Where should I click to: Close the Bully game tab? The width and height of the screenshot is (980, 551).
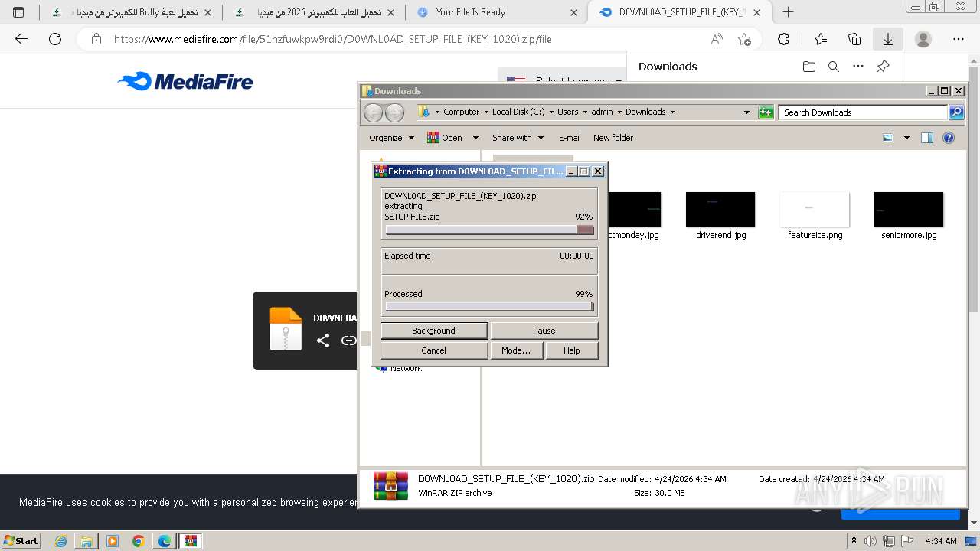pyautogui.click(x=207, y=12)
